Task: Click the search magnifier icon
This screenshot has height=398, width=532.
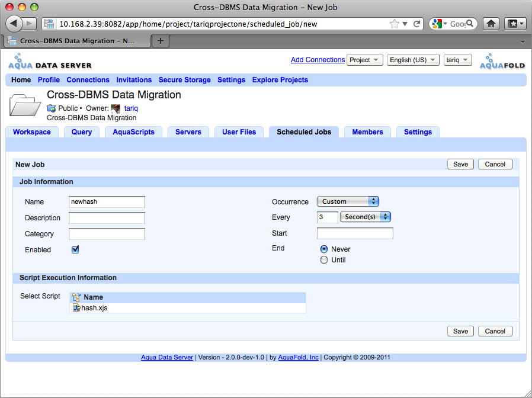Action: [470, 24]
